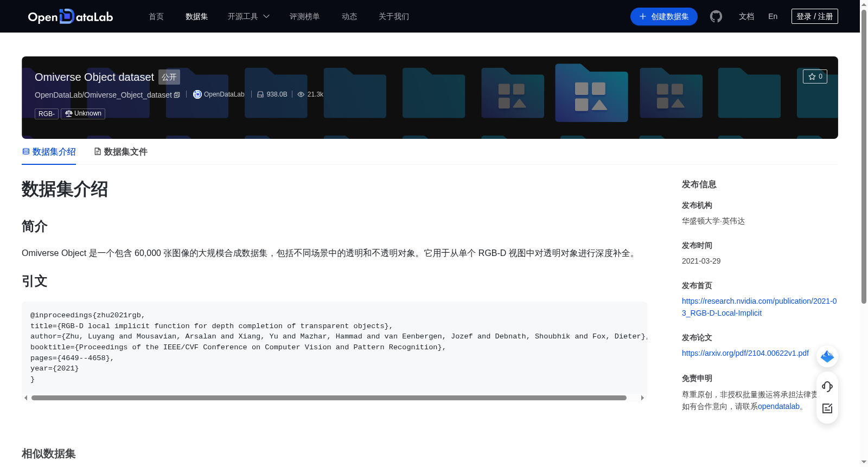The width and height of the screenshot is (868, 467).
Task: Open 评测榜单 navigation item
Action: [x=305, y=16]
